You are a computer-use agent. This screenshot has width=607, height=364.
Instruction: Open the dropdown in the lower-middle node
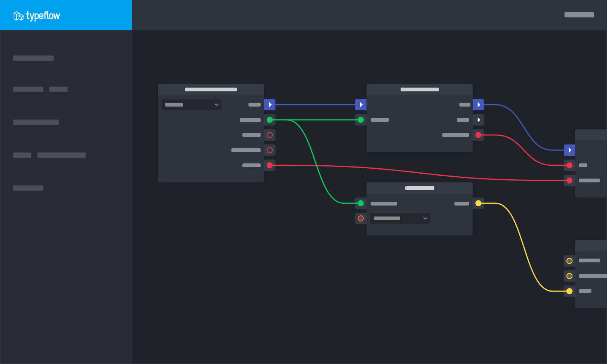pos(400,218)
